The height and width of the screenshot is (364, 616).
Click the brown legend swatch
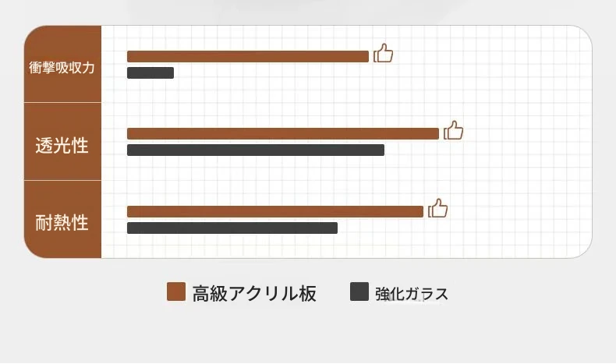click(176, 292)
